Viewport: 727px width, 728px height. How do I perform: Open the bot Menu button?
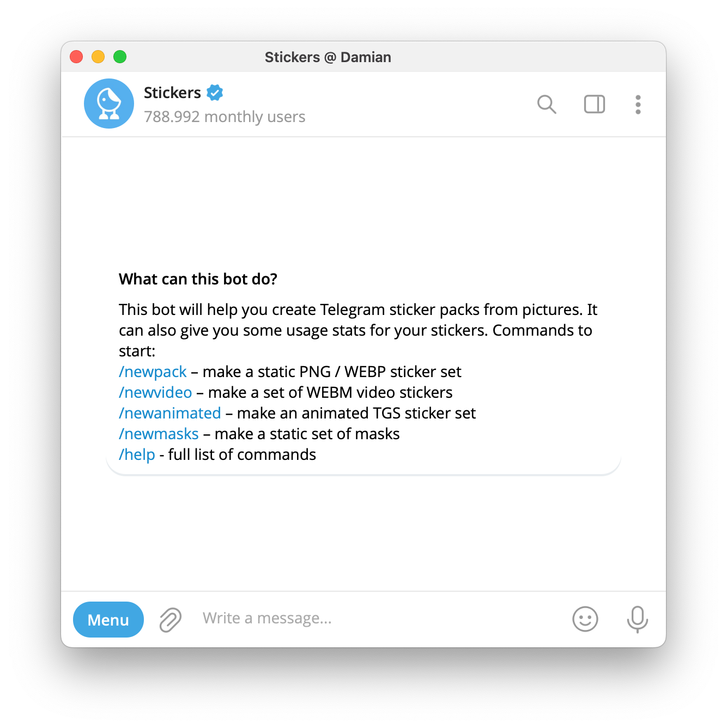click(x=108, y=620)
